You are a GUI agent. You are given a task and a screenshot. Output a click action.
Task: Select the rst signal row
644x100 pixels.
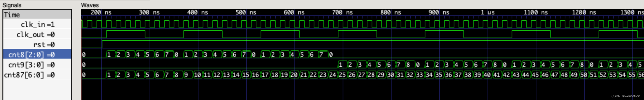click(37, 44)
